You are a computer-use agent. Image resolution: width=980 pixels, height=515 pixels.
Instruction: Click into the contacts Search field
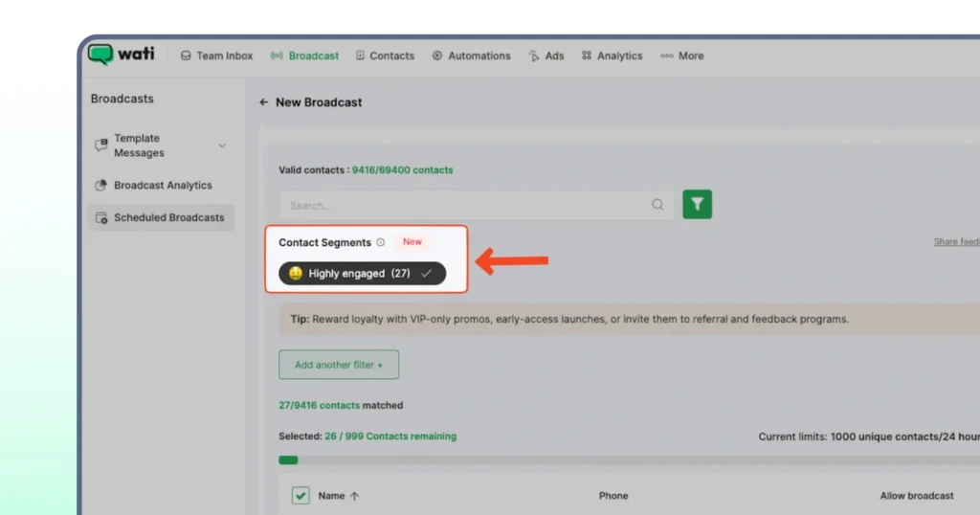[x=459, y=205]
